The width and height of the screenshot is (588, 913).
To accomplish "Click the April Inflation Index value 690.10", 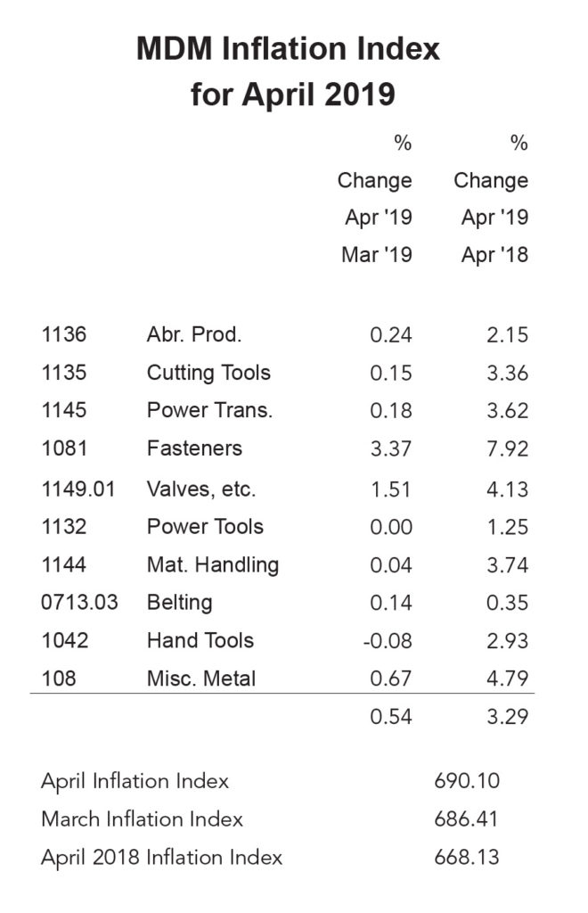I will [464, 781].
